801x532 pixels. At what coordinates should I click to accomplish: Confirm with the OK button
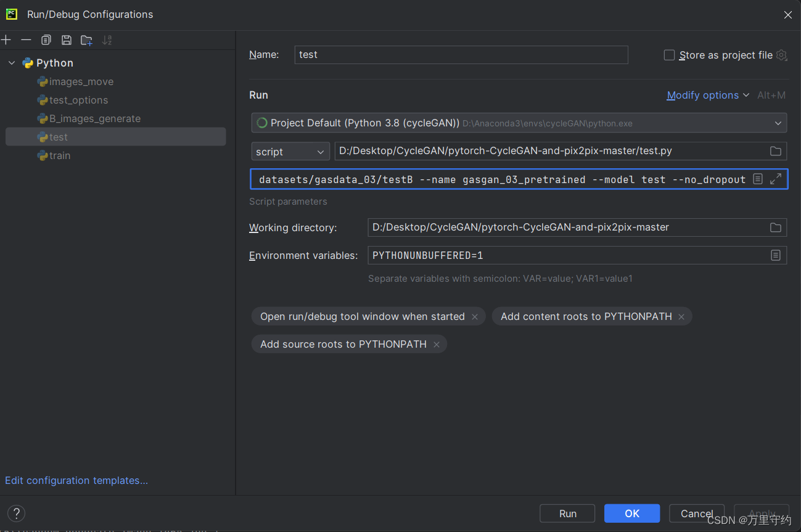(x=632, y=514)
